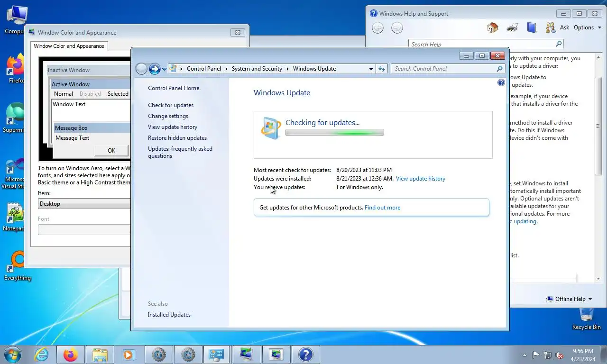Click the Ask button in Help toolbar
607x364 pixels.
pos(564,27)
